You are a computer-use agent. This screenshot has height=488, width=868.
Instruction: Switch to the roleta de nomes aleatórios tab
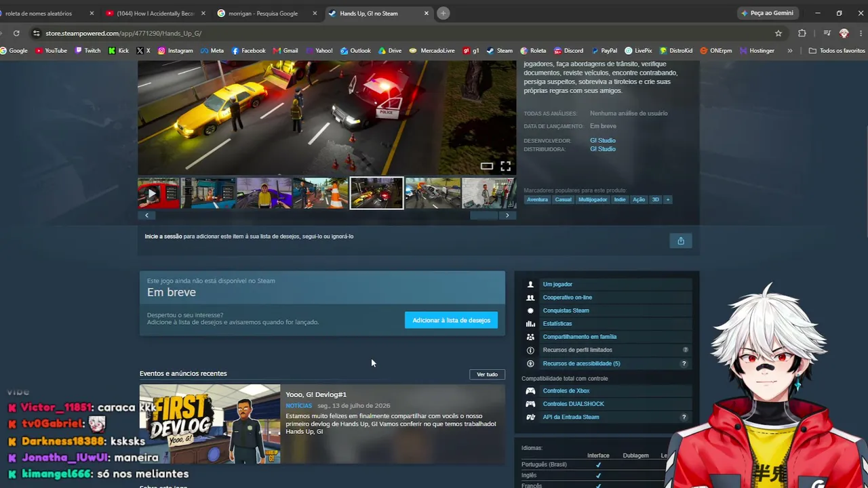[x=45, y=13]
